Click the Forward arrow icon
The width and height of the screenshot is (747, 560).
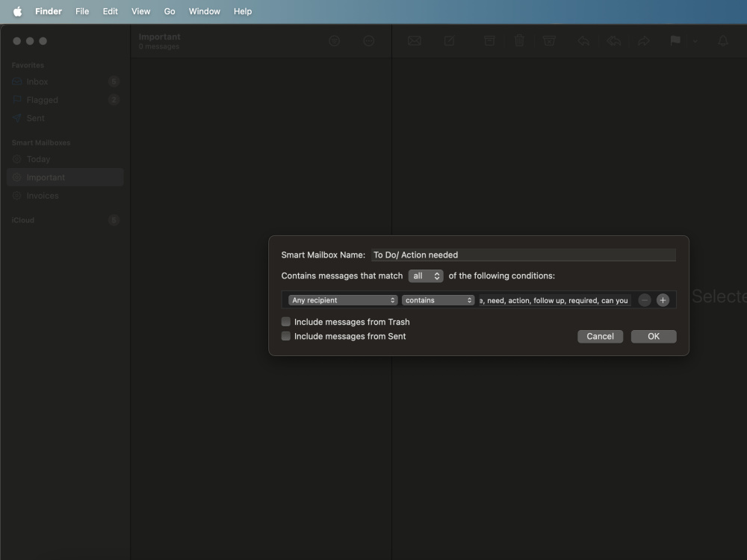pos(644,41)
